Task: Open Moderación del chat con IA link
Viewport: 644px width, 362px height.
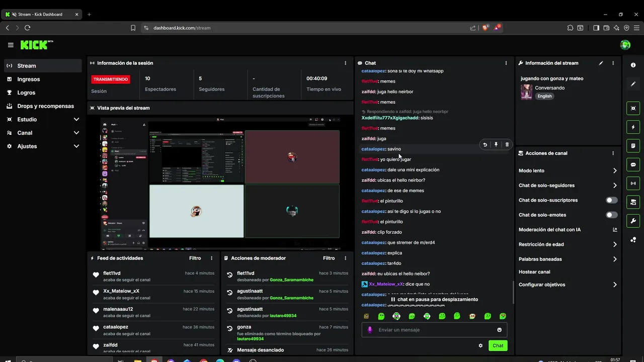Action: coord(568,230)
